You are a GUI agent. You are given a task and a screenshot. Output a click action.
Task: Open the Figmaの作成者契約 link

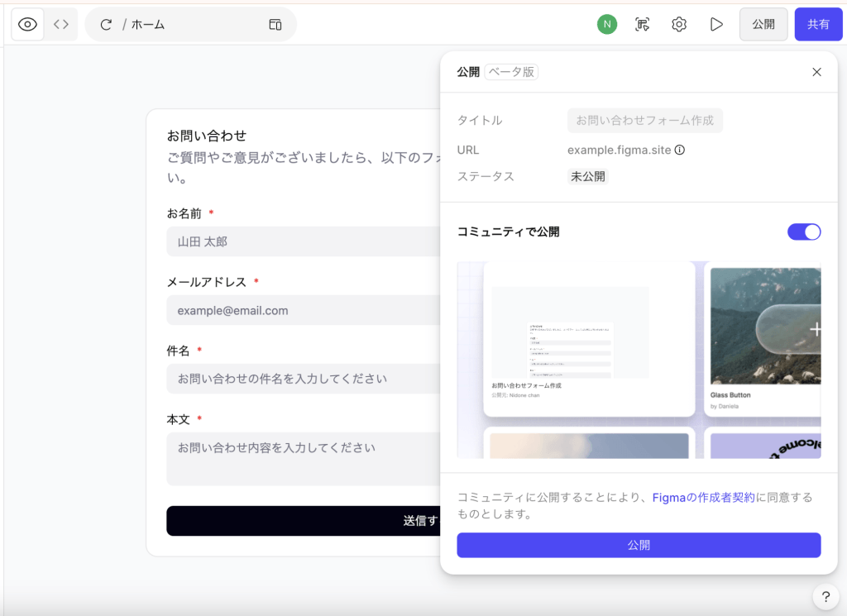[x=703, y=498]
